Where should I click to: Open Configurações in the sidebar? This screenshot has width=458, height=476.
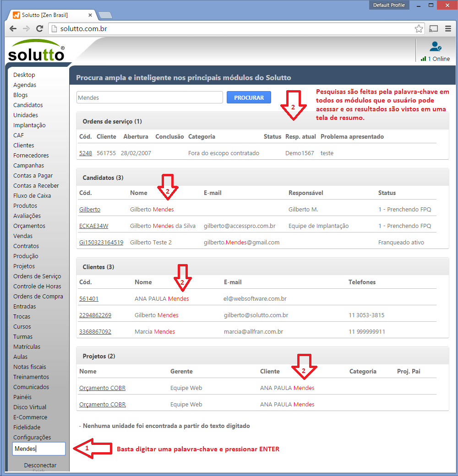(x=32, y=437)
